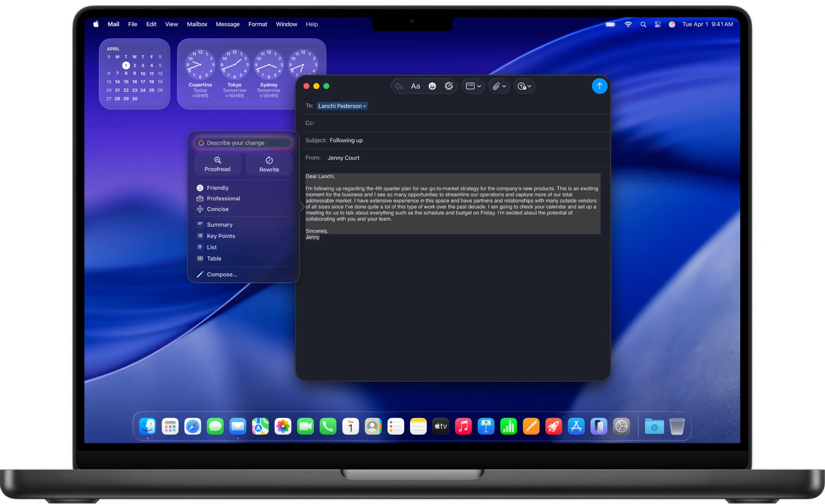Click the reply arrow icon in the toolbar
This screenshot has height=504, width=825.
tap(399, 86)
